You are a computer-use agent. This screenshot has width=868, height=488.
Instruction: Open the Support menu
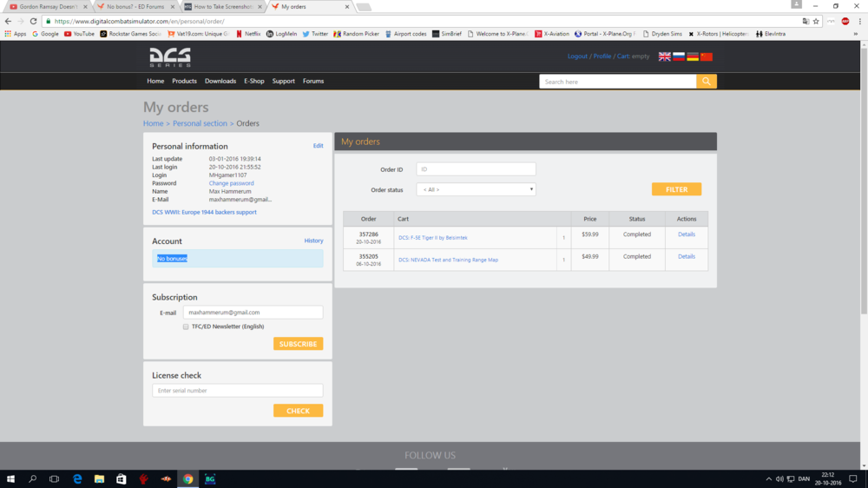click(x=284, y=81)
